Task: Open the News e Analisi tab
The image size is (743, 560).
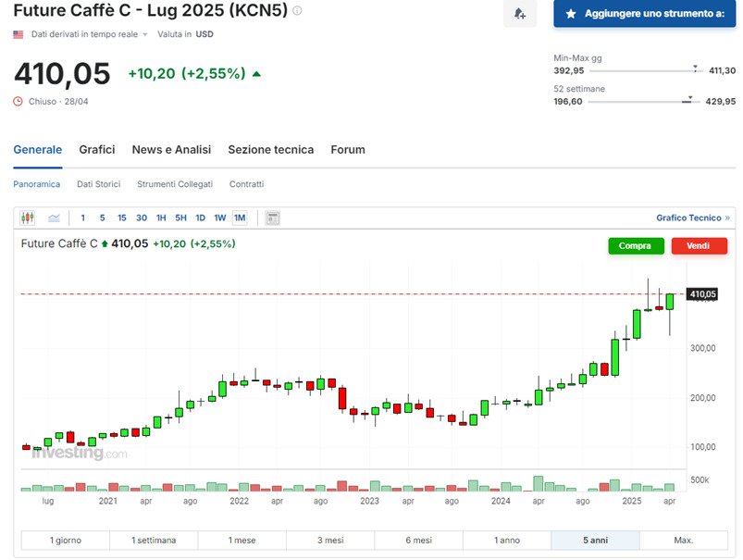Action: point(171,150)
